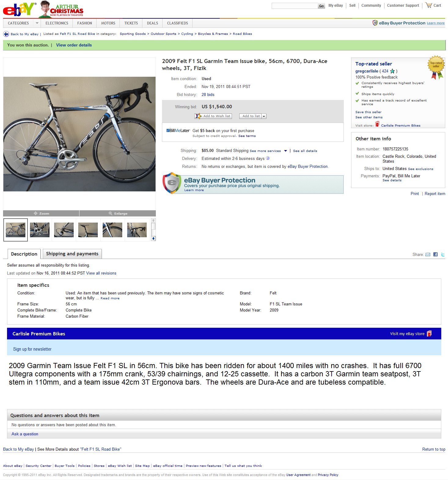The height and width of the screenshot is (480, 448).
Task: Open the Add to list dropdown arrow
Action: (x=264, y=116)
